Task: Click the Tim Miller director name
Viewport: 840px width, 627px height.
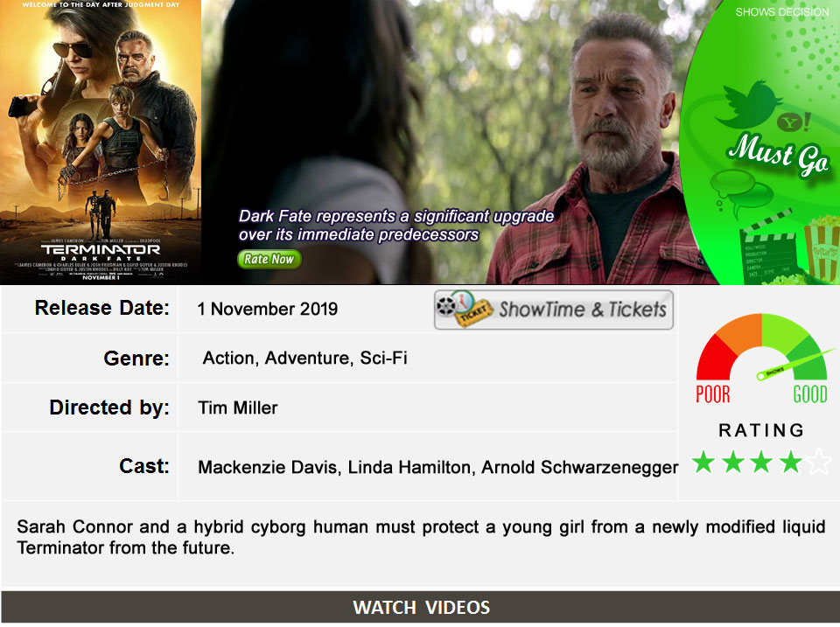Action: pyautogui.click(x=238, y=408)
